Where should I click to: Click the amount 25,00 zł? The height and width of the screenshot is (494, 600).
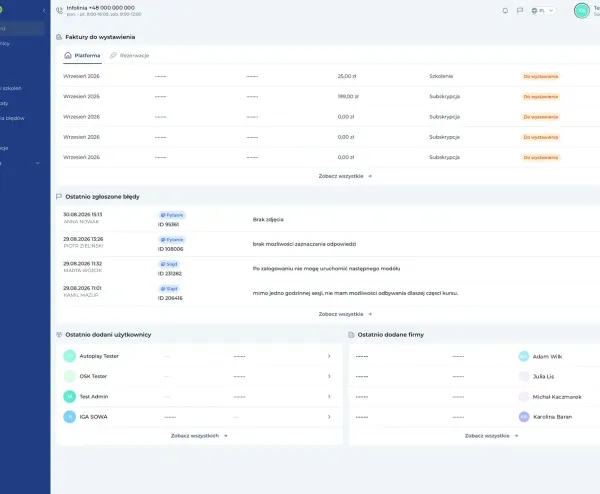pos(347,77)
